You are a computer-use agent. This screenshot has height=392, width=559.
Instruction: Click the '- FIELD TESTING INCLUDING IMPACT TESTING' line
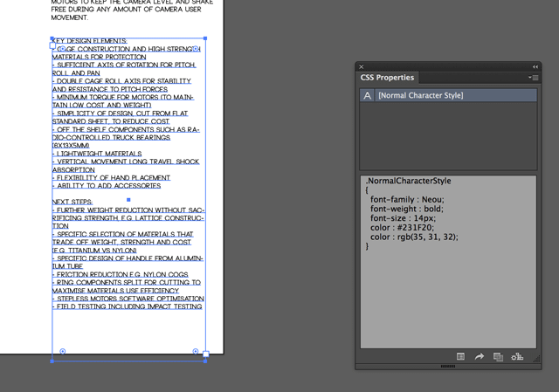pyautogui.click(x=128, y=306)
